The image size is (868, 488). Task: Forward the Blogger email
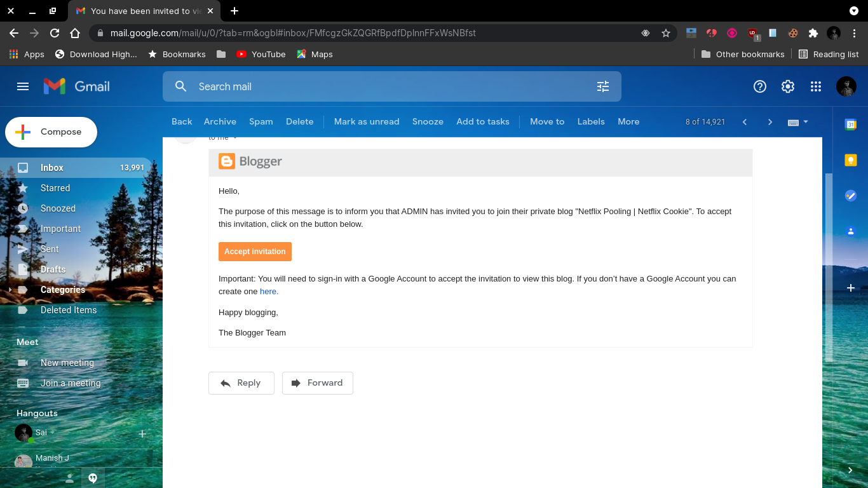pyautogui.click(x=318, y=383)
